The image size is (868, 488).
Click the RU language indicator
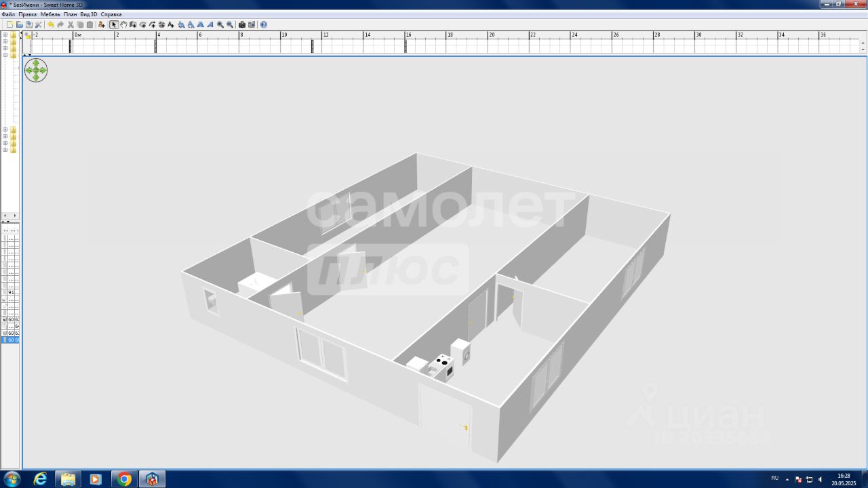point(775,478)
